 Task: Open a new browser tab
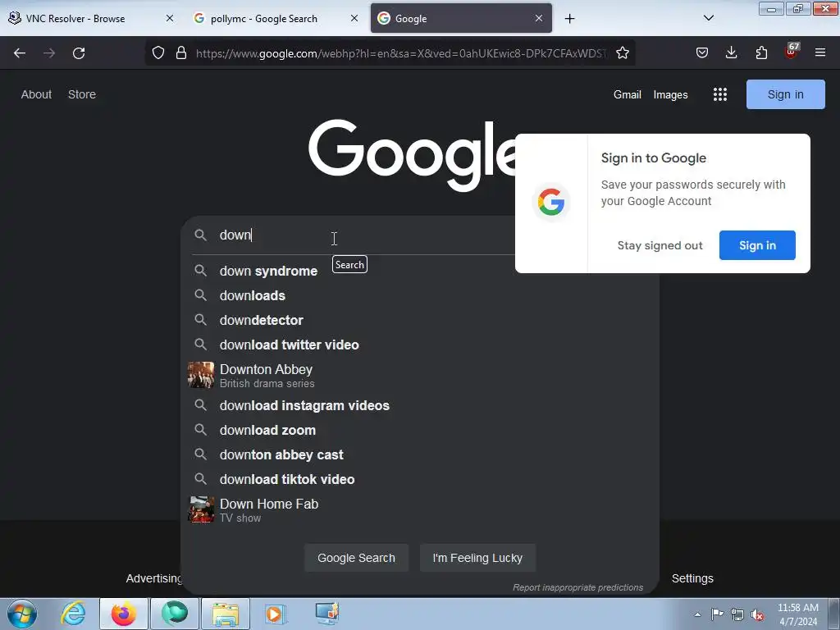[569, 19]
